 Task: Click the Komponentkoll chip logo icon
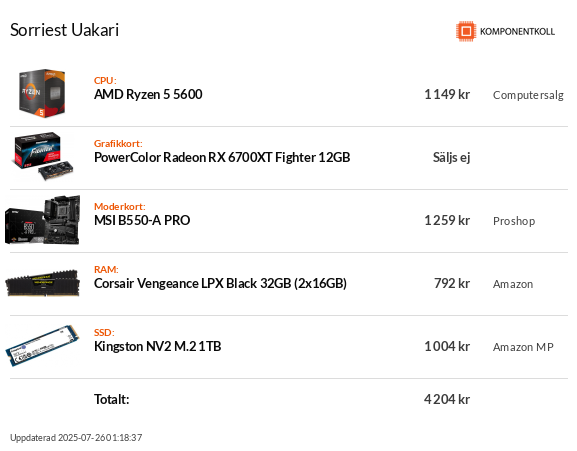466,31
